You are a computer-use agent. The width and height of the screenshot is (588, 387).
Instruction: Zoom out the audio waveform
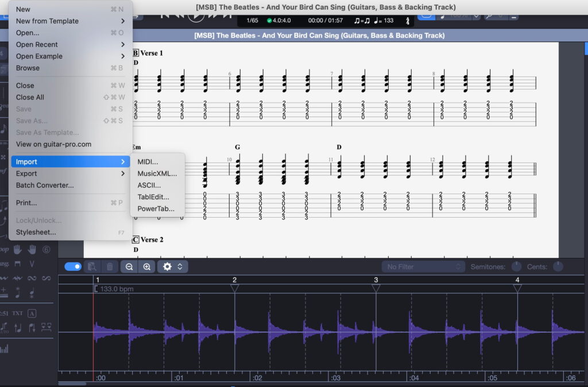129,266
